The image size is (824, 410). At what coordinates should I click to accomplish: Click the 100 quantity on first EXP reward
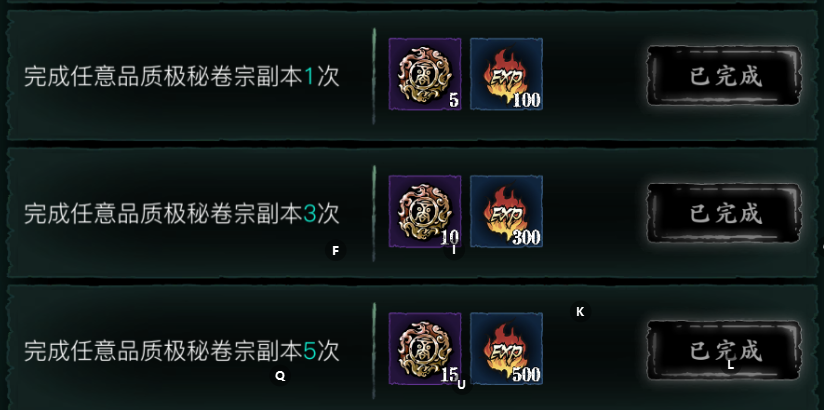tap(526, 100)
